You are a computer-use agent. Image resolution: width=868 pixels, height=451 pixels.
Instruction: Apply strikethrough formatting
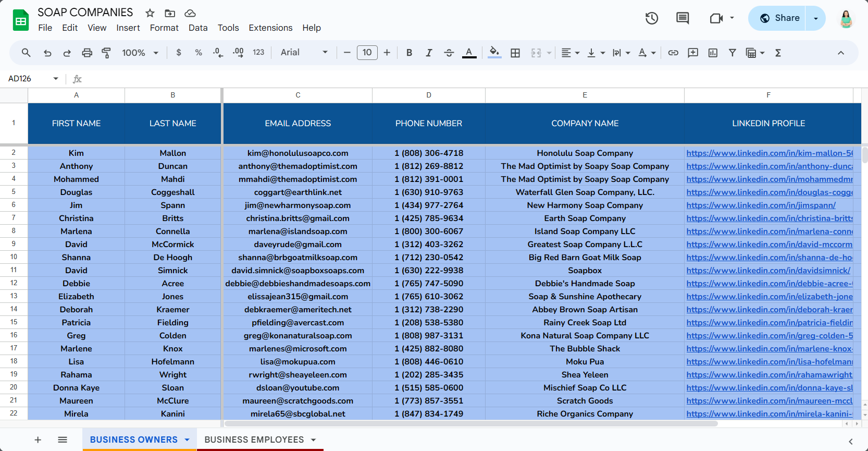[449, 53]
